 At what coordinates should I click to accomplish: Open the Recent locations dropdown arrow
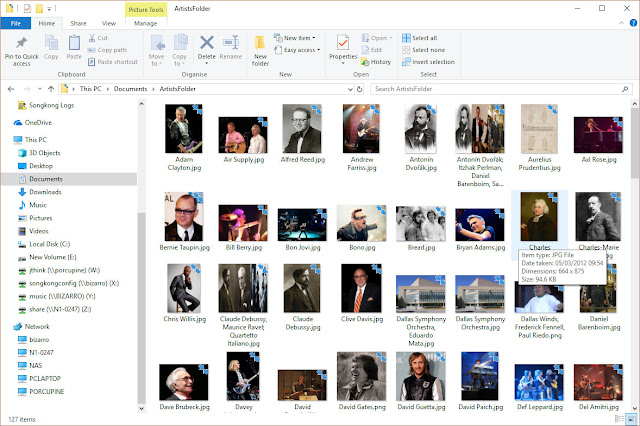click(40, 89)
